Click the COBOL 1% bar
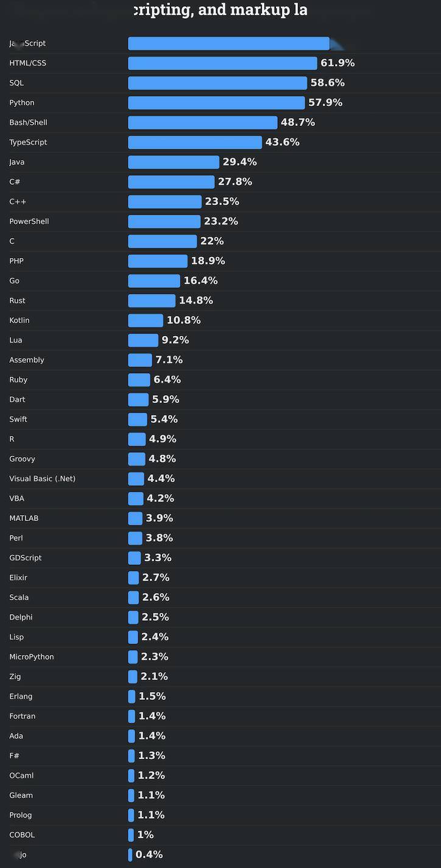The image size is (441, 868). point(131,835)
